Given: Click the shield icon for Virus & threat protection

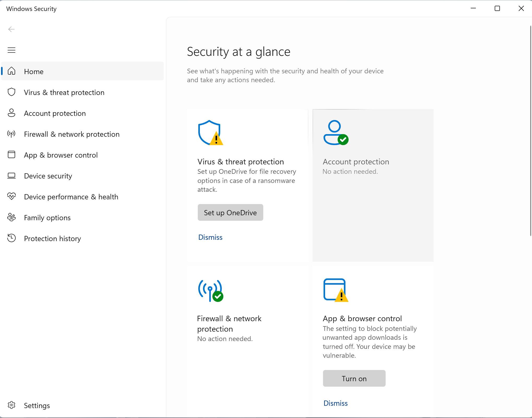Looking at the screenshot, I should pos(11,92).
